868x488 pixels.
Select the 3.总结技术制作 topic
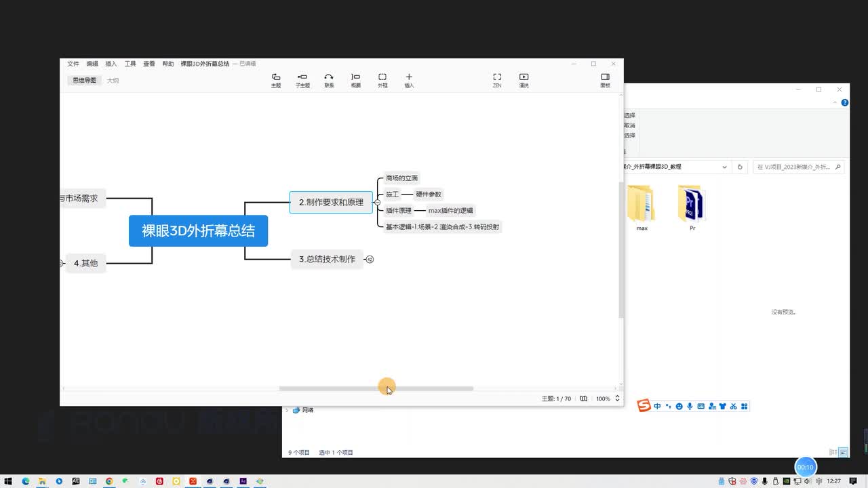pyautogui.click(x=327, y=259)
